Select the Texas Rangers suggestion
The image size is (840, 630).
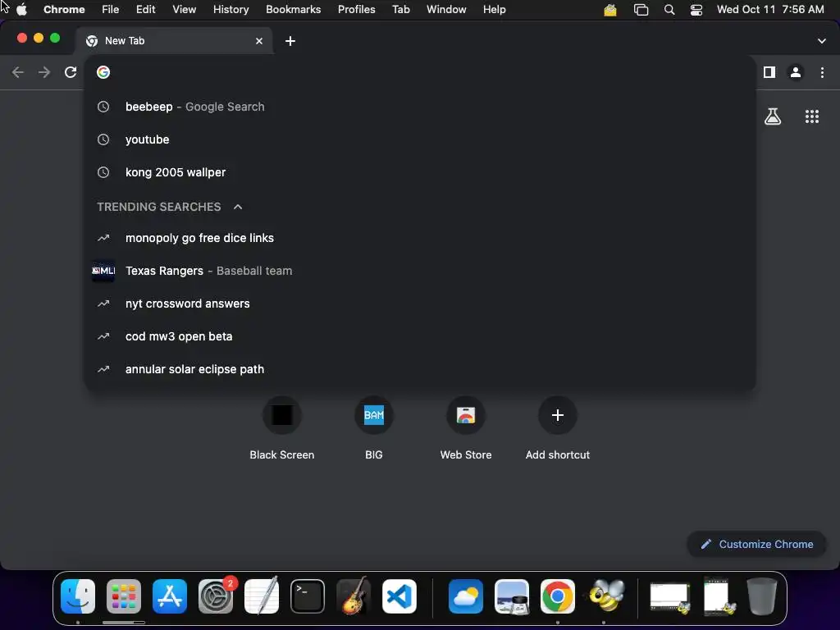420,271
